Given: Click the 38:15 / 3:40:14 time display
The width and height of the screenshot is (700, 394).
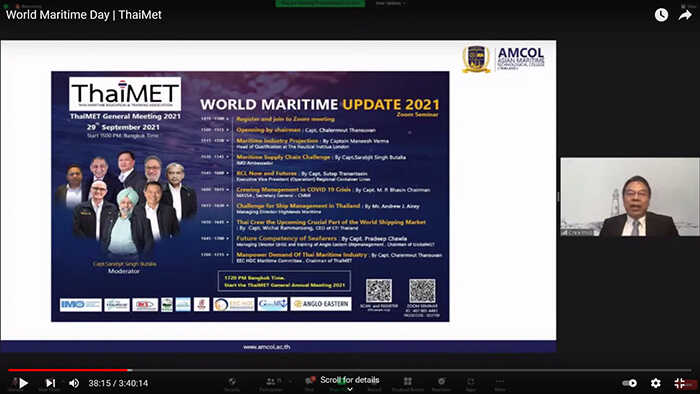Looking at the screenshot, I should point(118,383).
